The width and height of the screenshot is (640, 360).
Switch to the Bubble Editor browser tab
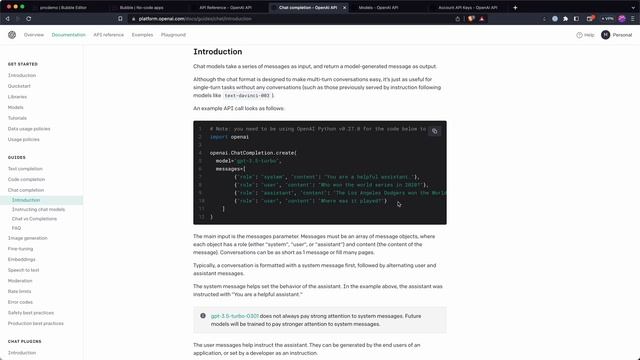pyautogui.click(x=63, y=7)
